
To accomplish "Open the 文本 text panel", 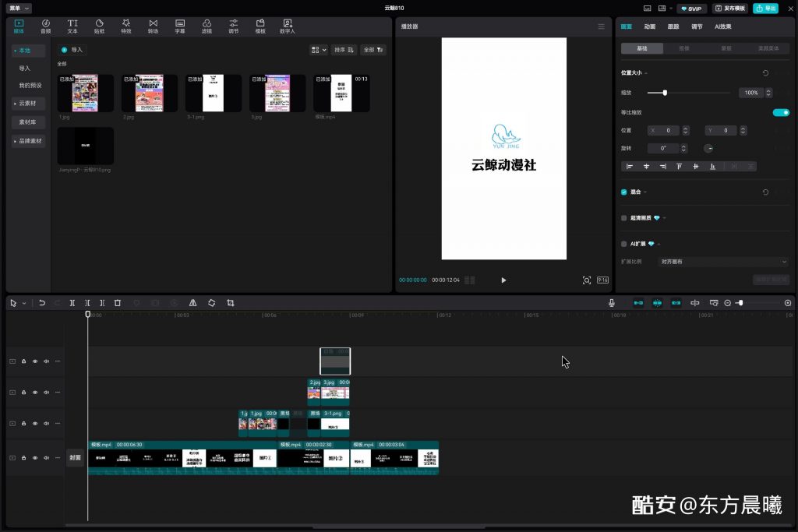I will pos(72,26).
